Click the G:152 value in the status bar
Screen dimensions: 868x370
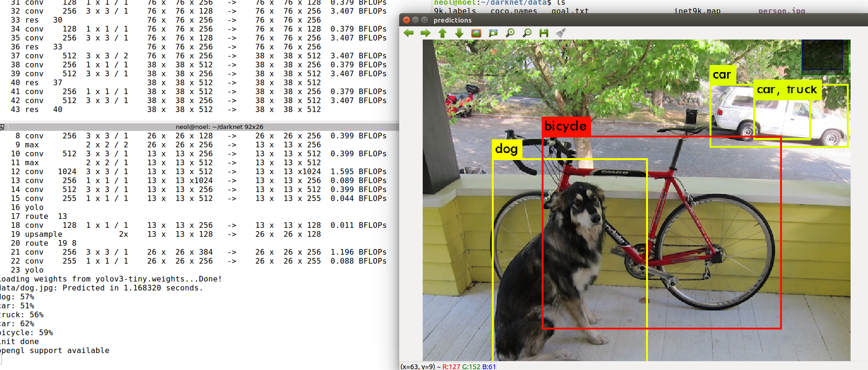(x=472, y=367)
